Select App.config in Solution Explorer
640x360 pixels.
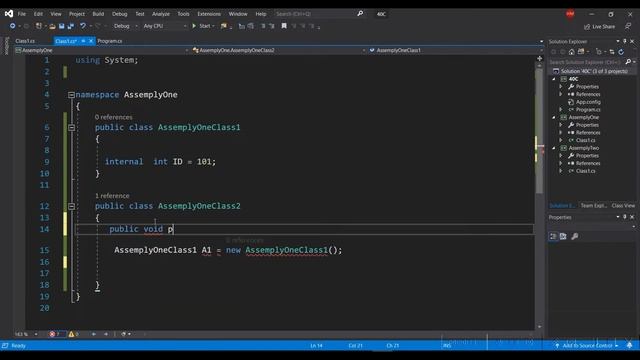[x=588, y=102]
